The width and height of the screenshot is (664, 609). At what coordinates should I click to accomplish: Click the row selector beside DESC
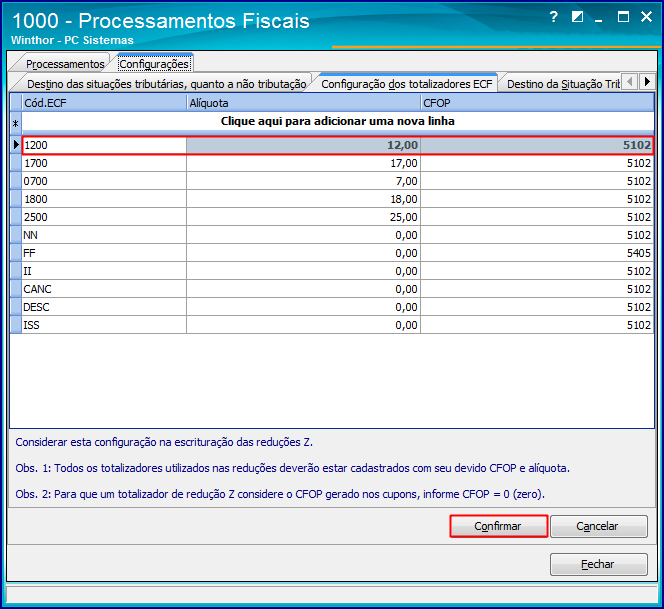coord(16,307)
